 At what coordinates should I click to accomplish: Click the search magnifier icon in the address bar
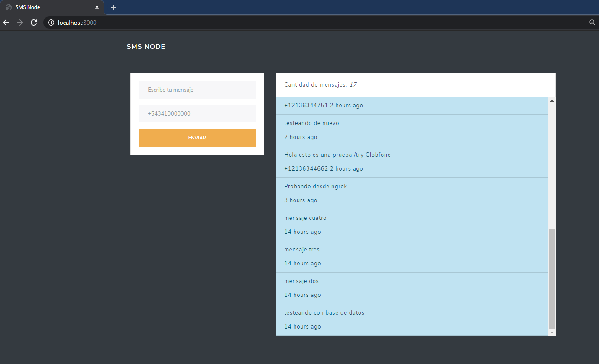(592, 23)
